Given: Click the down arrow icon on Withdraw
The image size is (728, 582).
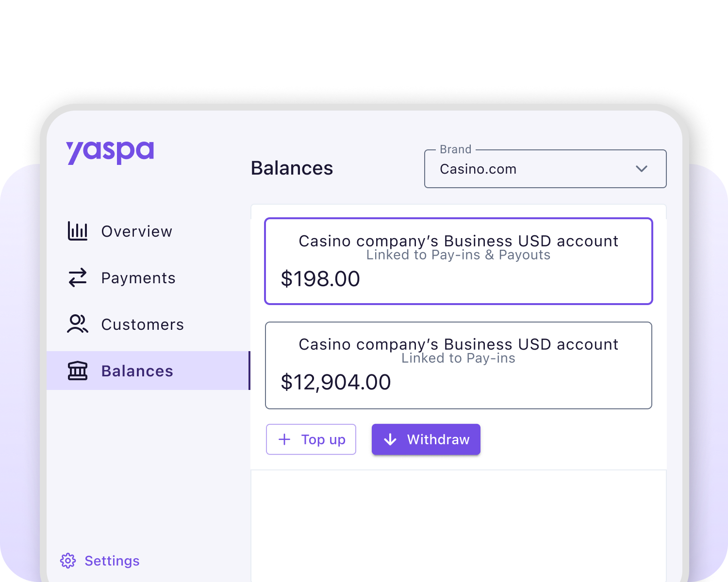Looking at the screenshot, I should [390, 439].
